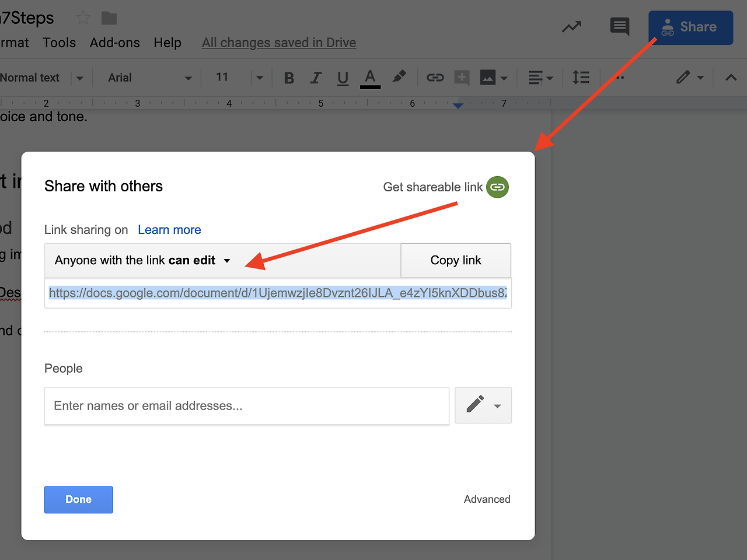The width and height of the screenshot is (747, 560).
Task: Click the document title text
Action: point(27,18)
